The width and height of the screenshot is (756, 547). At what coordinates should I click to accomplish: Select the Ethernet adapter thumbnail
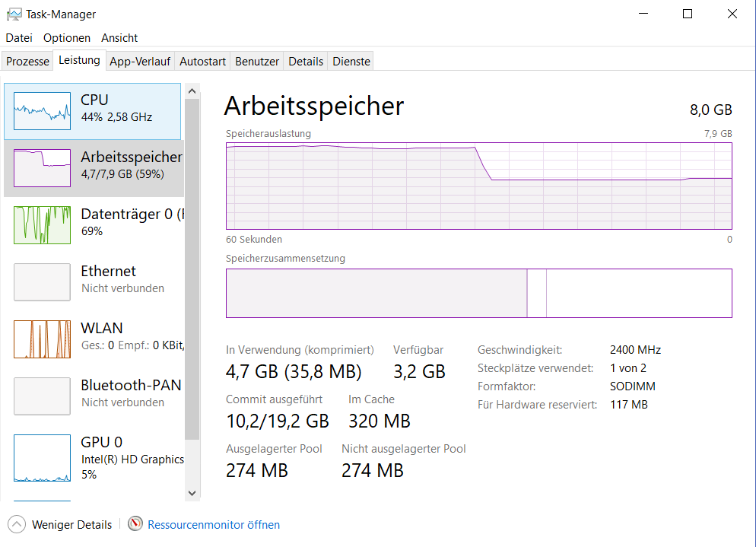[x=42, y=282]
